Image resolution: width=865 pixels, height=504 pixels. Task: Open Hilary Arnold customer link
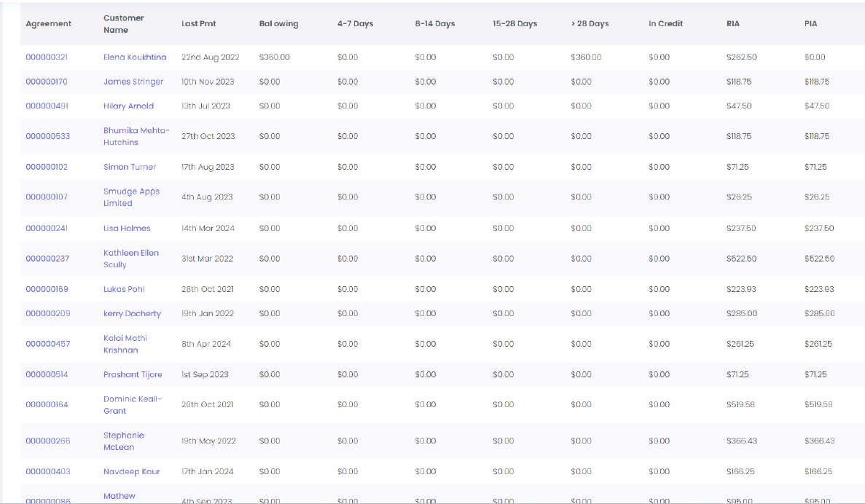click(x=128, y=106)
